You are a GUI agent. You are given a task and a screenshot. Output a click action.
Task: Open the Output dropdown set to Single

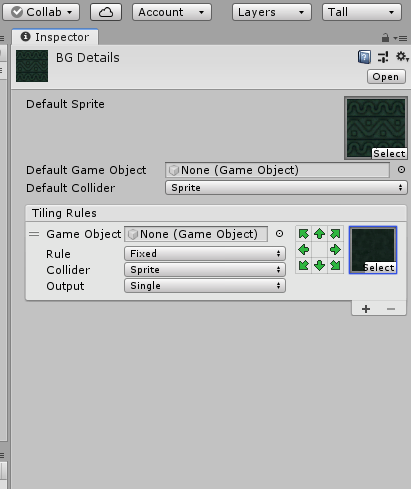point(205,286)
